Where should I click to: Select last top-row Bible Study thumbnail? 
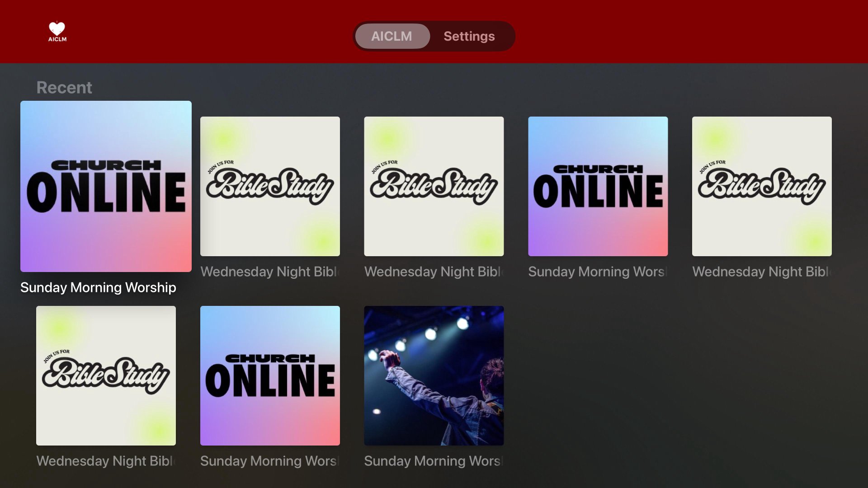tap(761, 186)
